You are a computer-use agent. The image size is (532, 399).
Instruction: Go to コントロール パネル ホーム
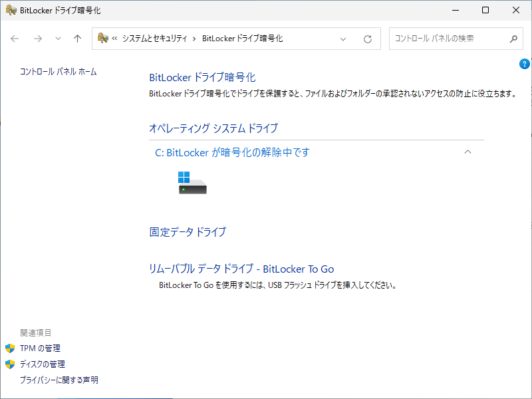(59, 72)
